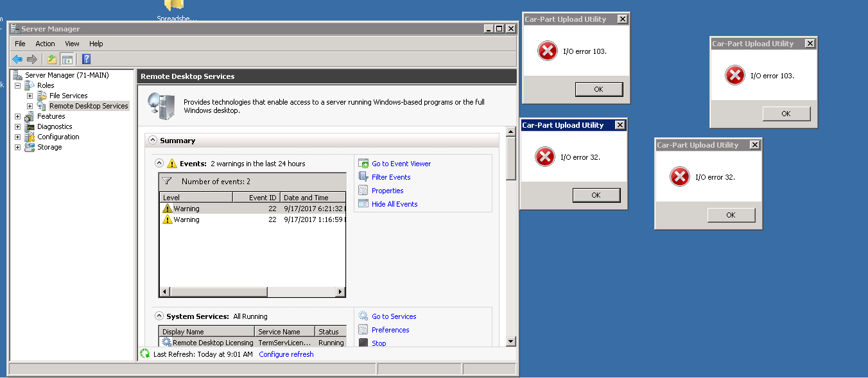Click the Configure refresh link
Viewport: 868px width, 378px height.
click(x=286, y=354)
